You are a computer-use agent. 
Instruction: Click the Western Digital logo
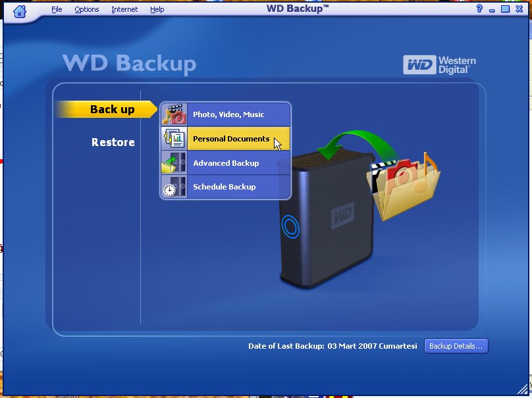pyautogui.click(x=439, y=64)
